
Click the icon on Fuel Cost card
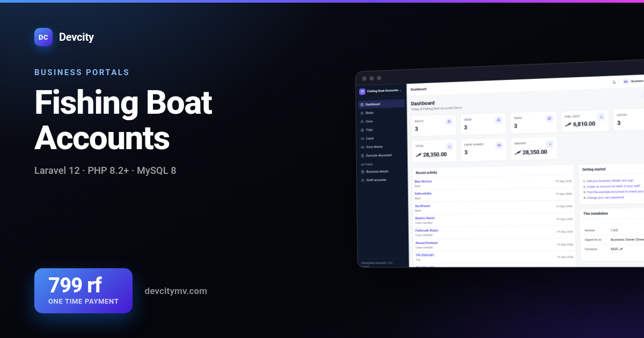pyautogui.click(x=601, y=116)
